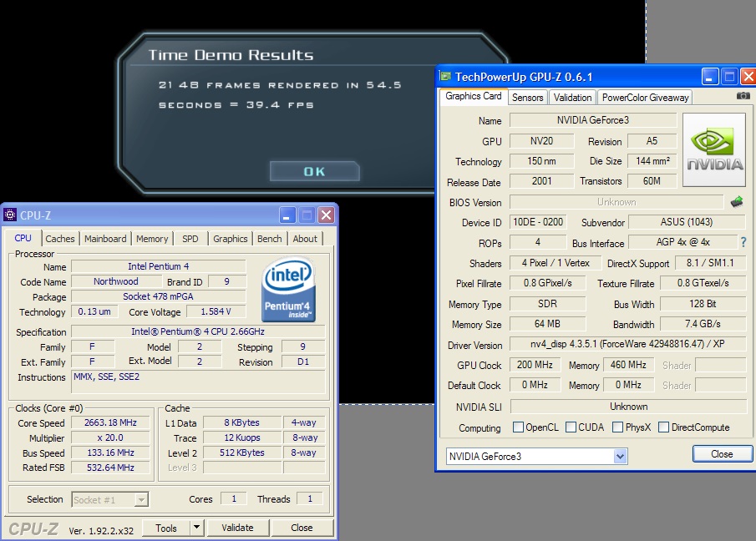The height and width of the screenshot is (541, 756).
Task: Click the Validate button in CPU-Z
Action: [237, 528]
